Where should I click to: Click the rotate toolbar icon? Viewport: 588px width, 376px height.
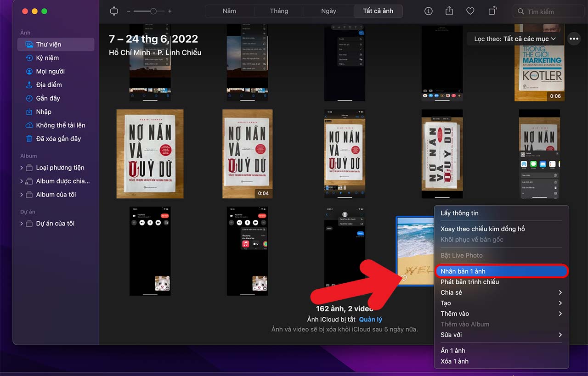coord(492,11)
